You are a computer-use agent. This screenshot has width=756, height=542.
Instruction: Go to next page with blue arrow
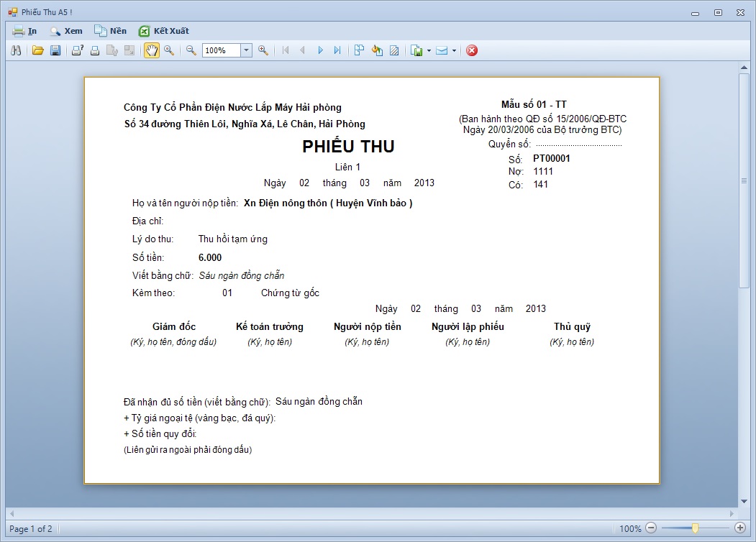(321, 50)
